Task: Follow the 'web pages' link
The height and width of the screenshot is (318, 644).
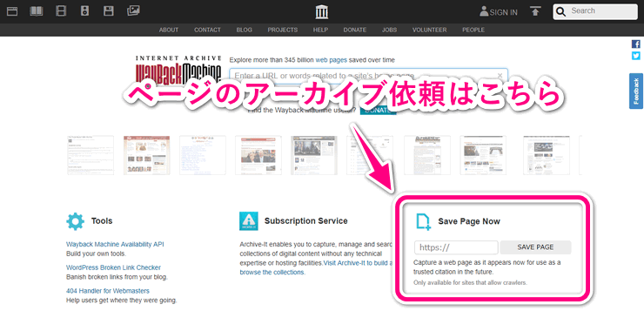Action: tap(331, 60)
